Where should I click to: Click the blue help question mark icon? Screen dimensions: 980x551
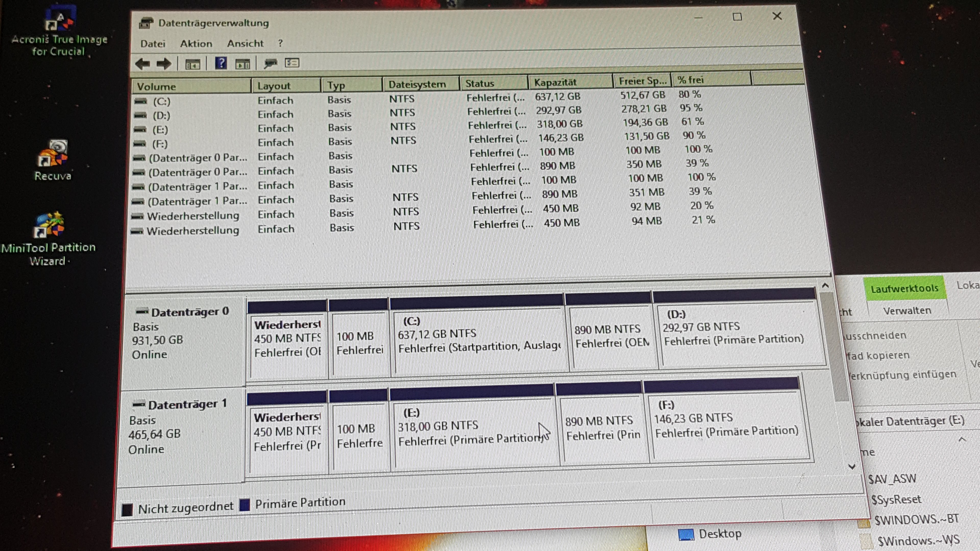pyautogui.click(x=221, y=63)
